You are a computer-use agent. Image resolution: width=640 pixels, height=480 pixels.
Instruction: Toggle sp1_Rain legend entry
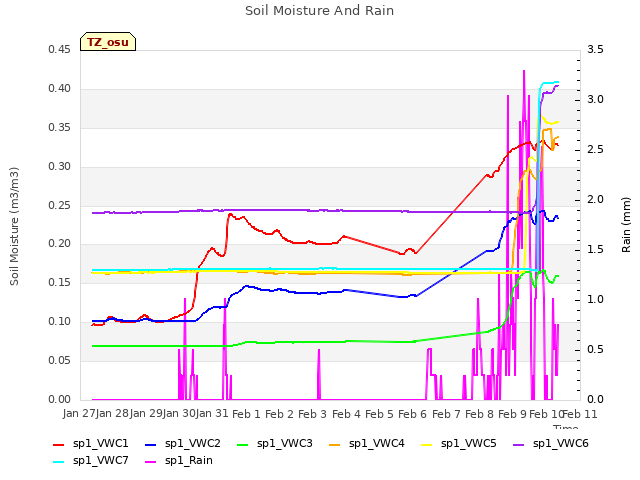(179, 460)
